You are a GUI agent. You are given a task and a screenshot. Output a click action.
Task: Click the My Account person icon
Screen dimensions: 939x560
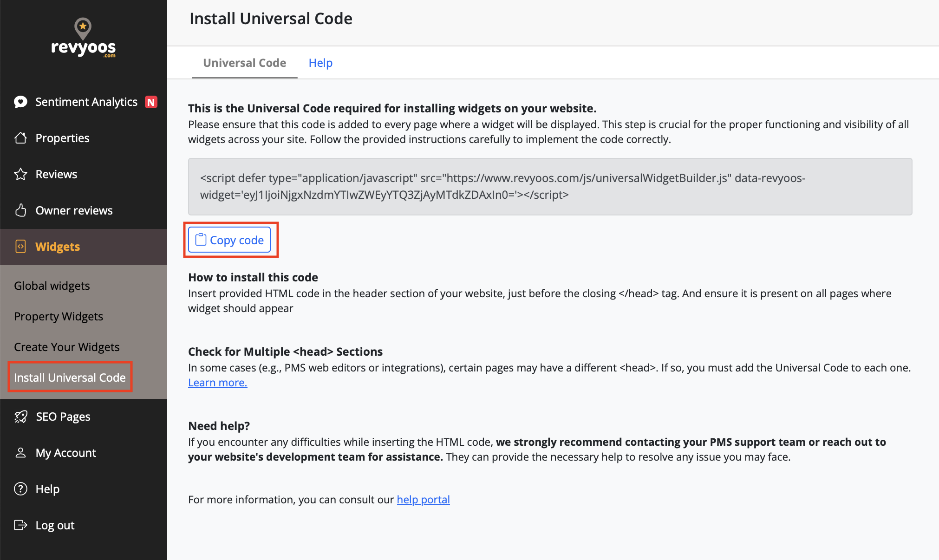point(20,453)
